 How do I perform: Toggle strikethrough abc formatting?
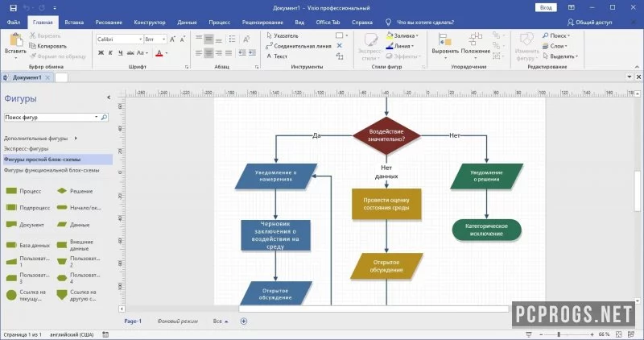point(130,53)
